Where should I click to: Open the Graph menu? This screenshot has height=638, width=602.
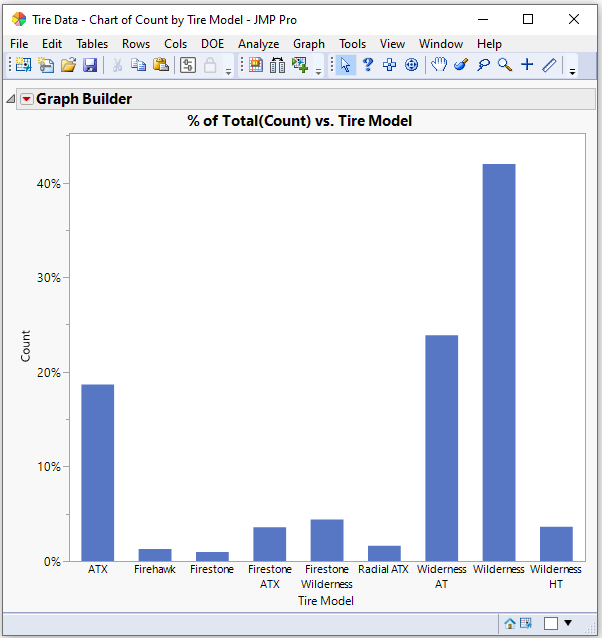tap(308, 44)
